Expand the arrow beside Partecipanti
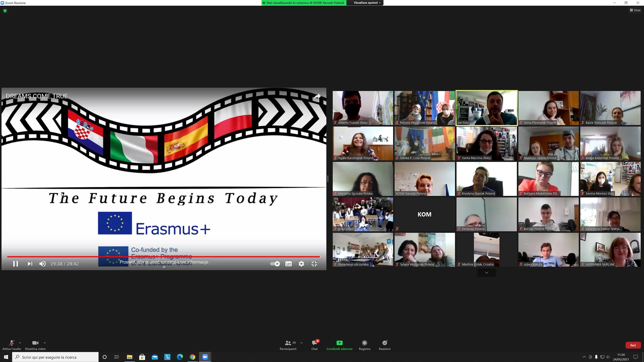 click(x=302, y=343)
